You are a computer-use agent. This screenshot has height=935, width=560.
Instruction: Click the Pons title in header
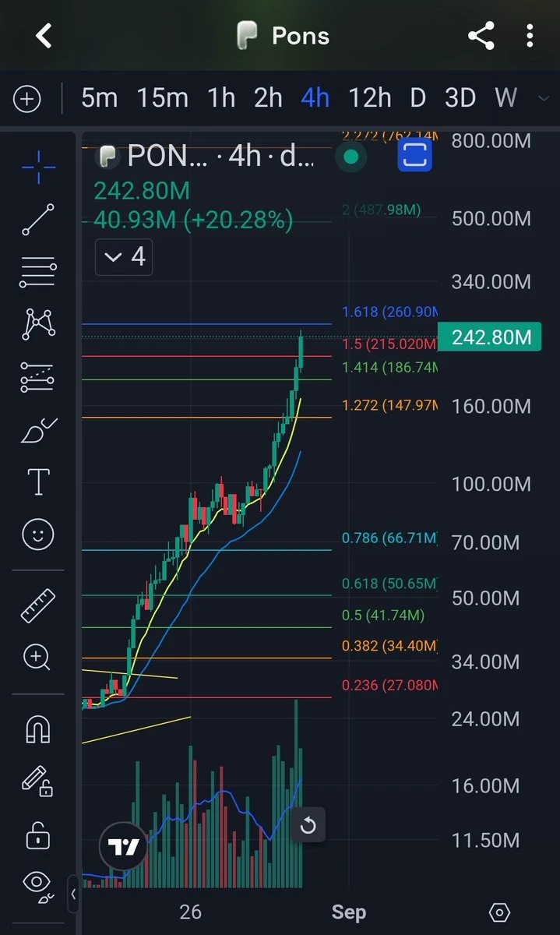coord(300,36)
